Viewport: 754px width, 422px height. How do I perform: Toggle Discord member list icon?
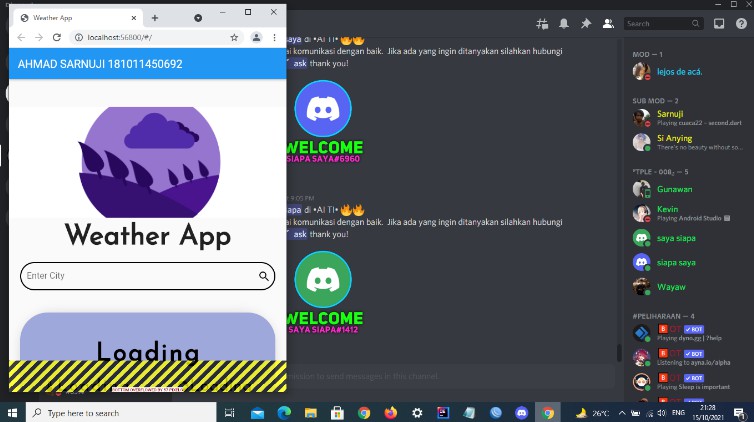(608, 24)
